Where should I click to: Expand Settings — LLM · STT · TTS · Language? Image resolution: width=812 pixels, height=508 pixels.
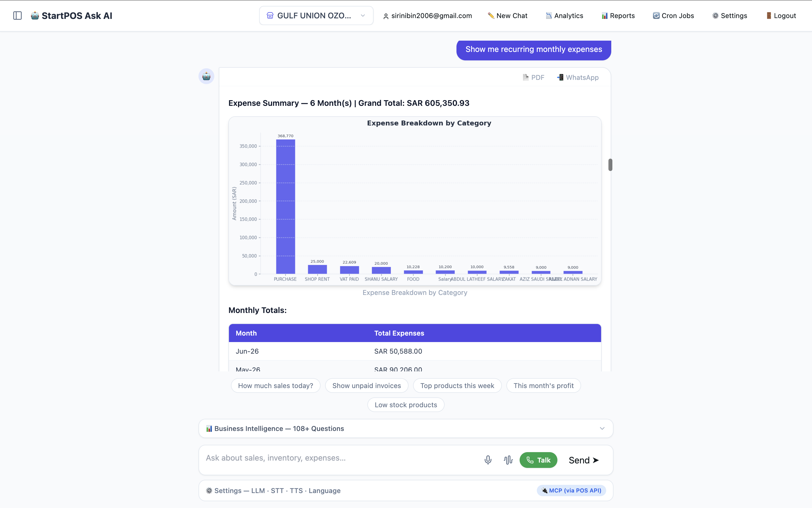click(406, 491)
